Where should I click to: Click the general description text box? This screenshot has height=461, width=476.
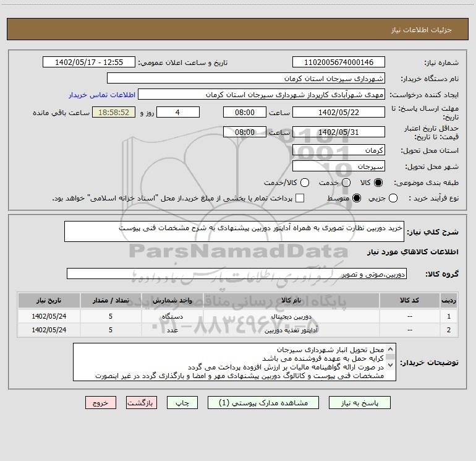pos(234,231)
